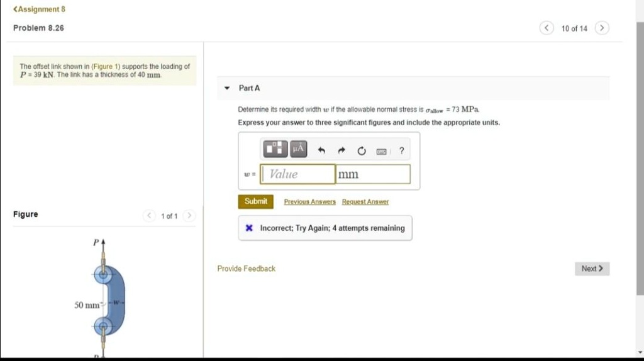The height and width of the screenshot is (361, 644).
Task: Click Request Answer link
Action: [x=365, y=202]
